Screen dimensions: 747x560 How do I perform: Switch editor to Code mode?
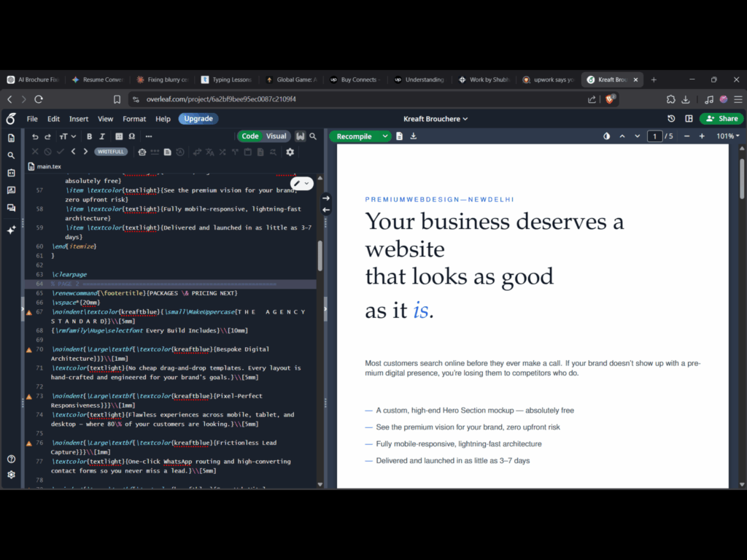tap(250, 136)
